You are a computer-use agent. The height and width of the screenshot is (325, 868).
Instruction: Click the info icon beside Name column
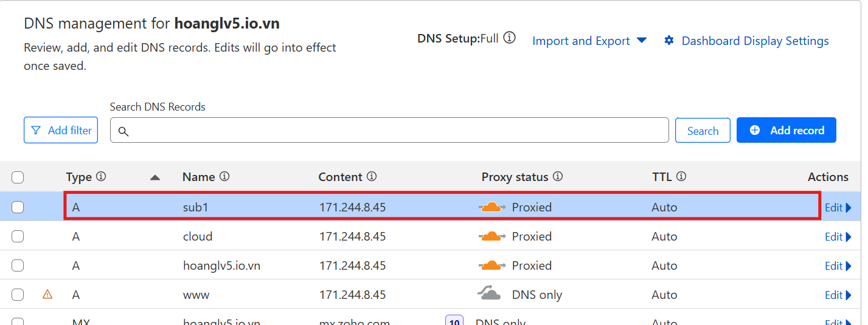(224, 177)
